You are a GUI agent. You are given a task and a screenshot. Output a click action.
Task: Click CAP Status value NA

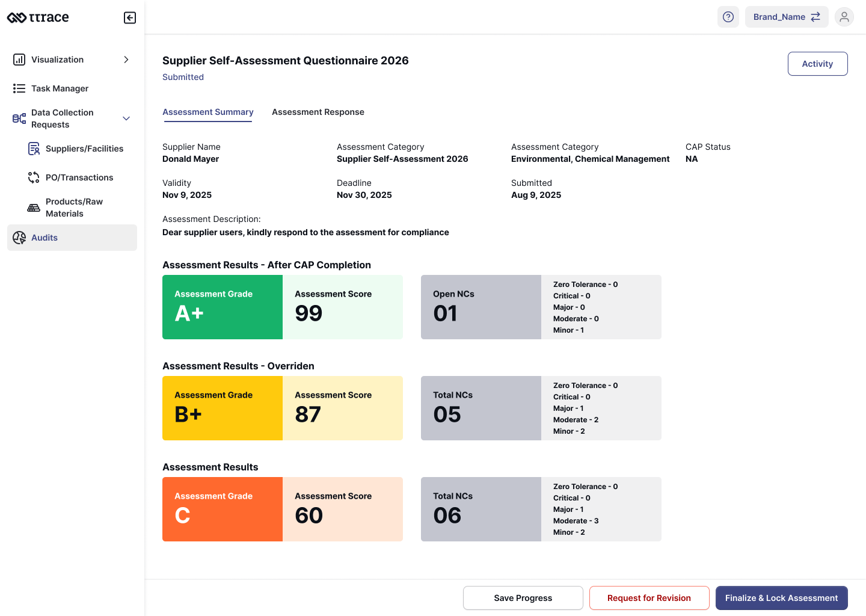[x=692, y=159]
